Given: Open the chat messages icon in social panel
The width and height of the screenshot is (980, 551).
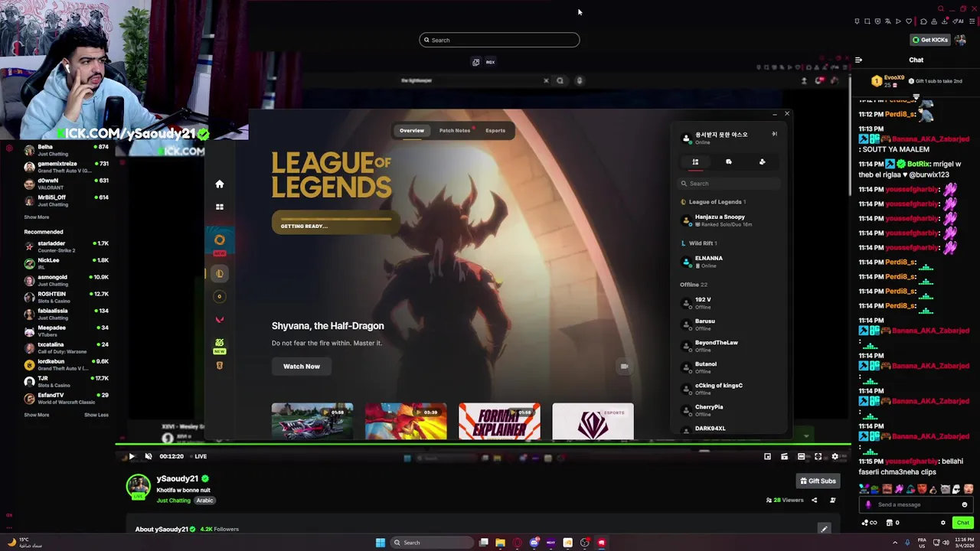Looking at the screenshot, I should tap(729, 161).
